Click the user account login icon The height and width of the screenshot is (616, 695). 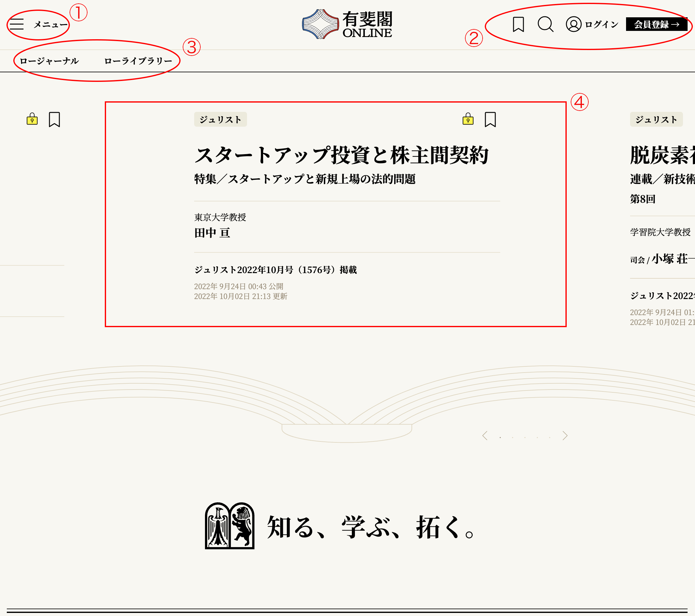coord(573,24)
